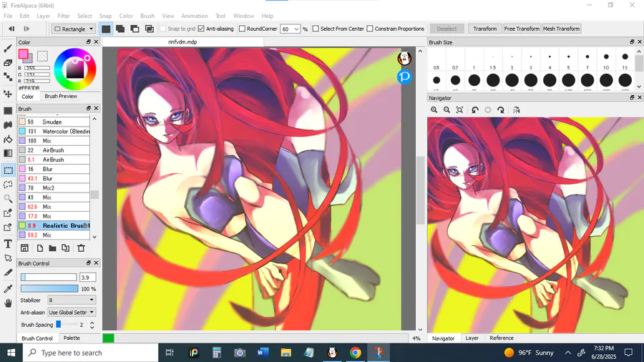Open the Animation menu

[x=195, y=16]
